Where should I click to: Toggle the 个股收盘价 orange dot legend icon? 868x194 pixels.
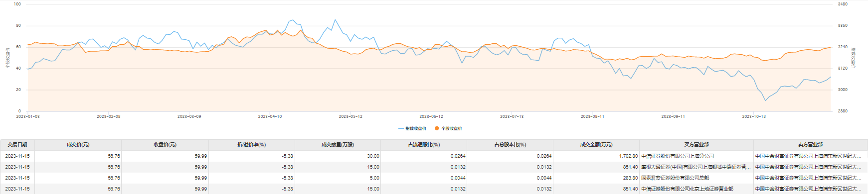[437, 128]
